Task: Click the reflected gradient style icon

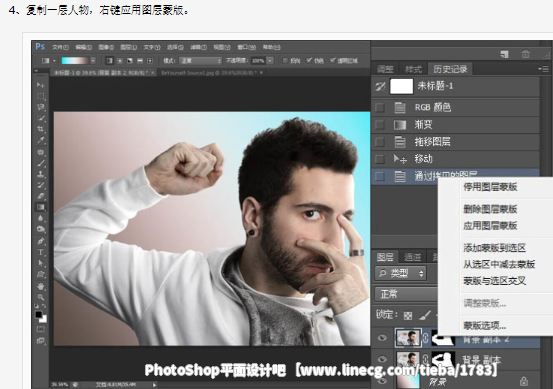Action: [x=140, y=61]
